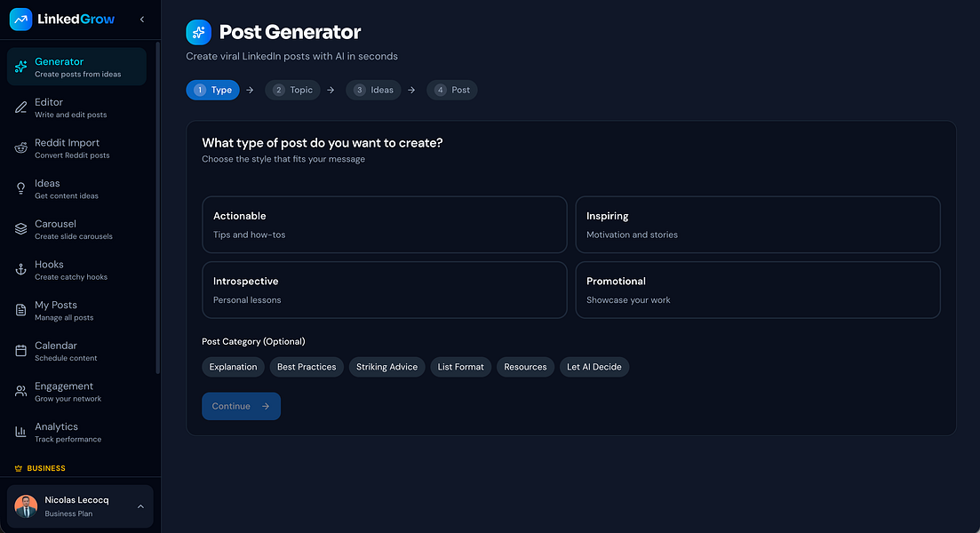This screenshot has height=533, width=980.
Task: Choose the Inspiring post type card
Action: coord(757,224)
